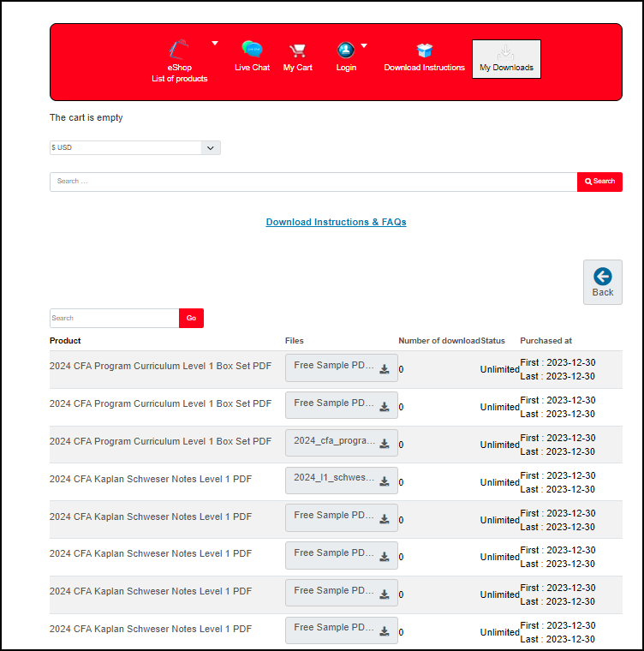Click the main site search field
644x651 pixels.
(x=313, y=182)
